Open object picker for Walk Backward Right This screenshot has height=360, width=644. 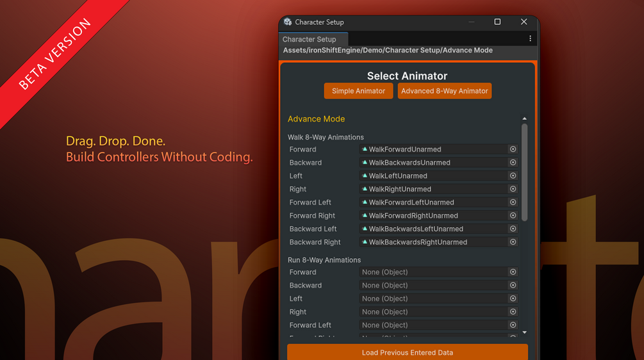coord(513,241)
